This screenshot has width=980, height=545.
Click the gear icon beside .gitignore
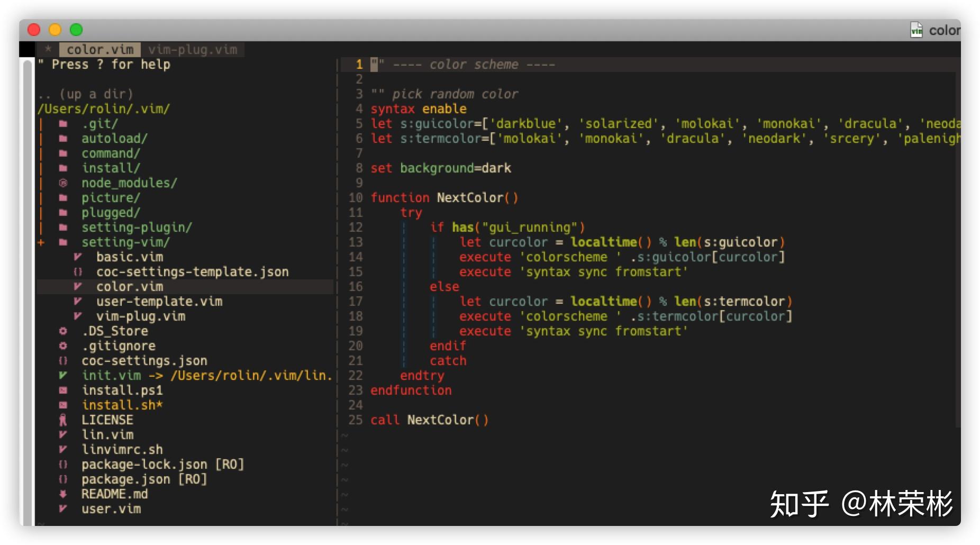click(63, 346)
